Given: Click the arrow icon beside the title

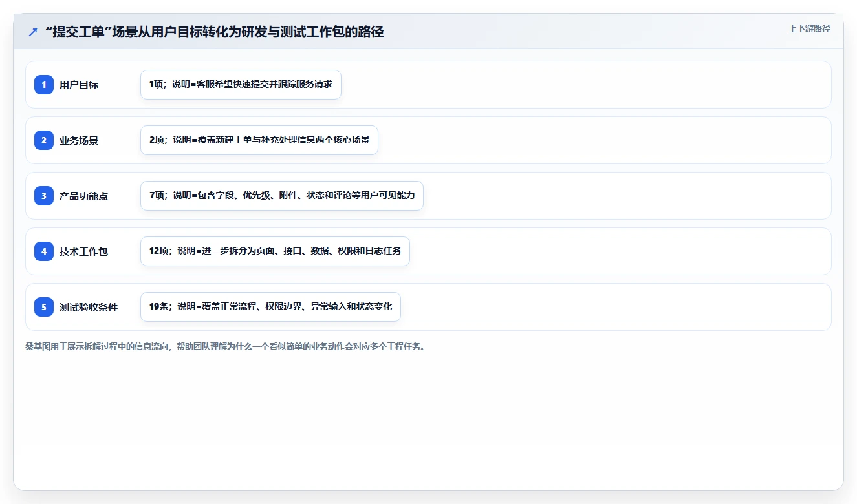Looking at the screenshot, I should point(33,32).
